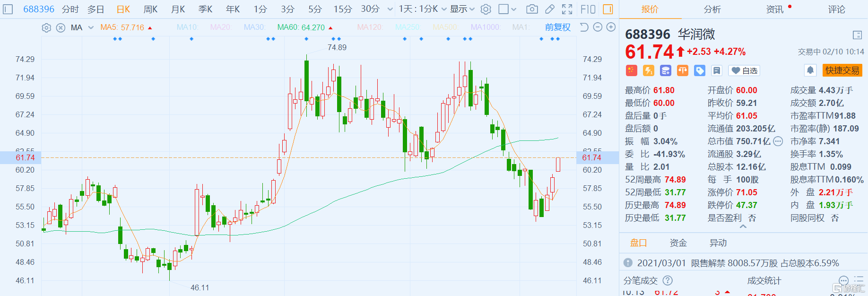This screenshot has height=296, width=868.
Task: Select 年K yearly candlestick view
Action: pyautogui.click(x=233, y=9)
